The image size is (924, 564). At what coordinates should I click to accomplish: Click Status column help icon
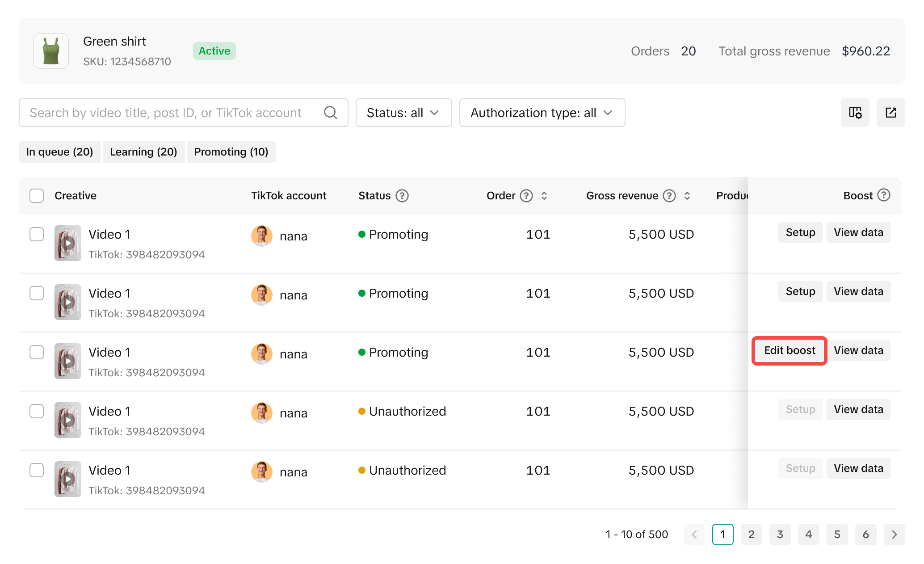[402, 196]
